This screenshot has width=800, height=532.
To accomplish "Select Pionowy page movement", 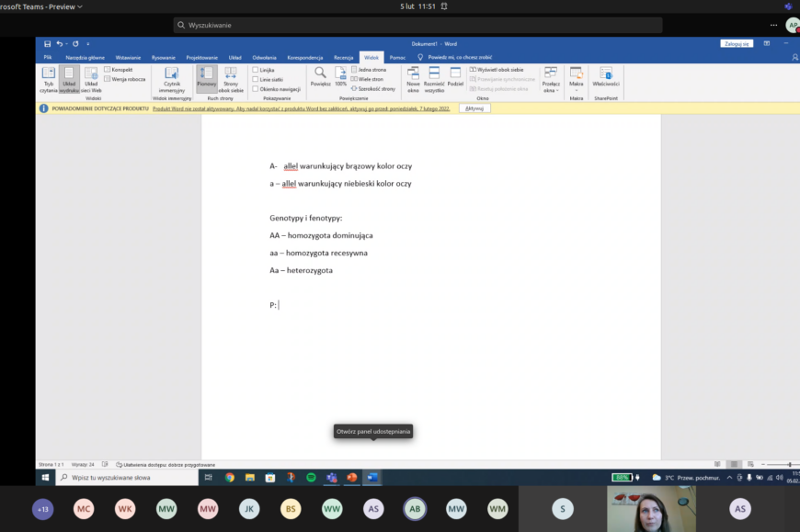I will pos(207,80).
